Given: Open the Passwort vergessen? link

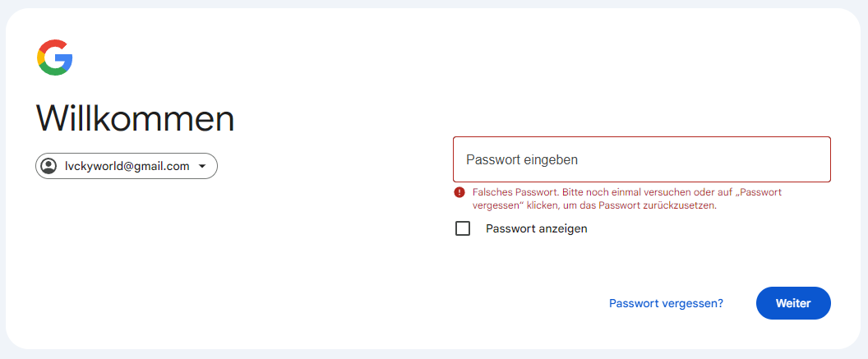Looking at the screenshot, I should coord(666,303).
